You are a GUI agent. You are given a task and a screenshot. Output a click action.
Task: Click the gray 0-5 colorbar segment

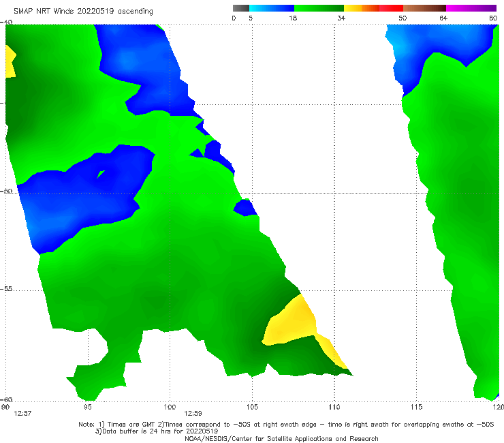(x=240, y=8)
